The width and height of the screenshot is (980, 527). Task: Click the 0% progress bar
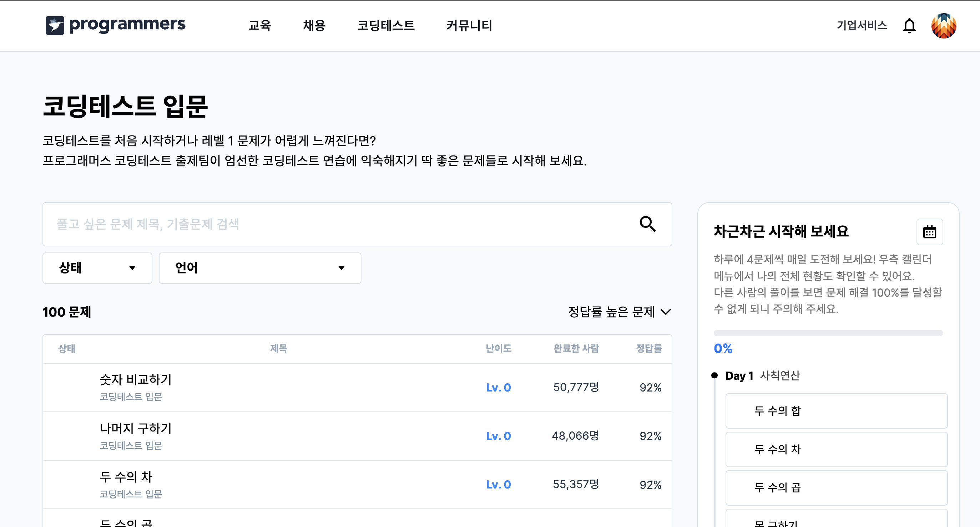point(828,333)
